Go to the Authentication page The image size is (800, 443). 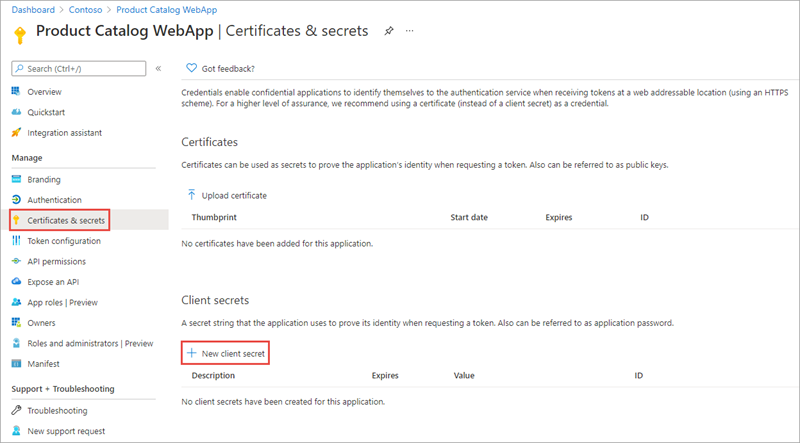point(55,200)
